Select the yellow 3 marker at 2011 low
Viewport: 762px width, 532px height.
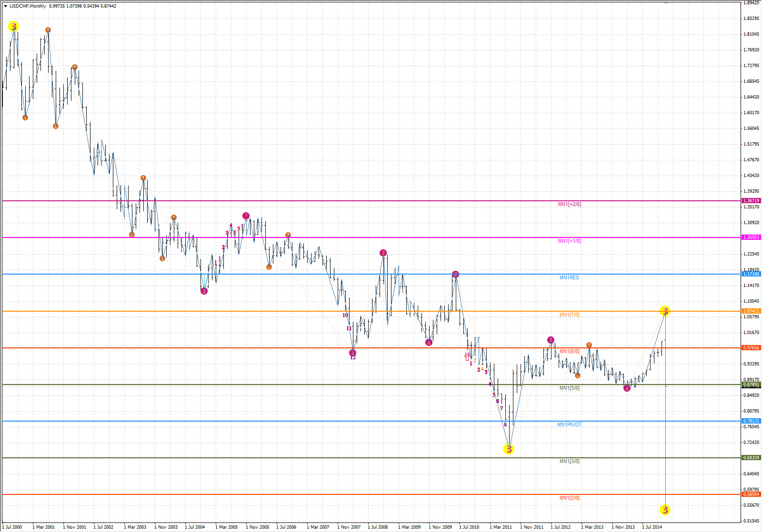coord(509,449)
